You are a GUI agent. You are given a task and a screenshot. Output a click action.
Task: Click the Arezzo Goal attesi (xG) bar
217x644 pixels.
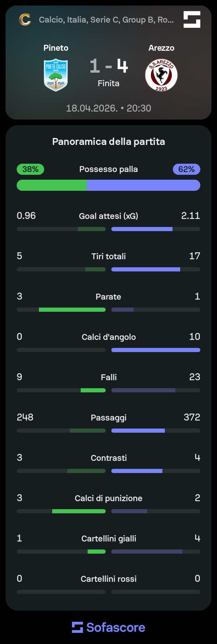coord(156,229)
